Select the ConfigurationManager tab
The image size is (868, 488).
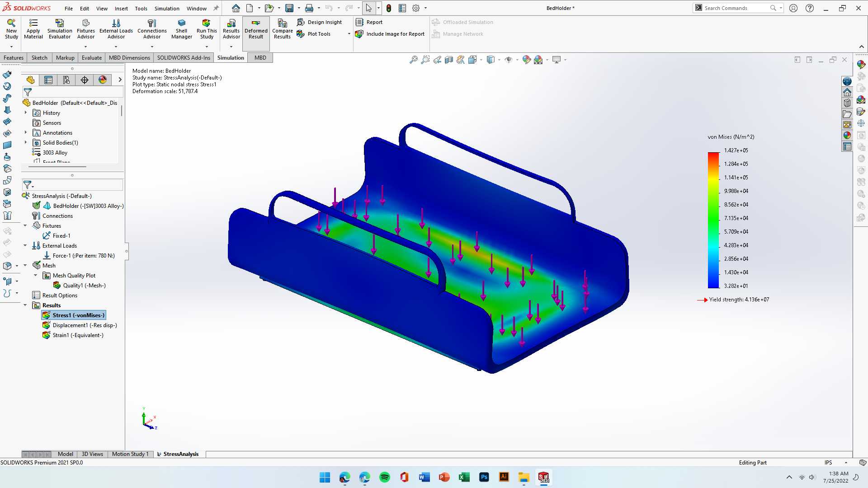(66, 80)
